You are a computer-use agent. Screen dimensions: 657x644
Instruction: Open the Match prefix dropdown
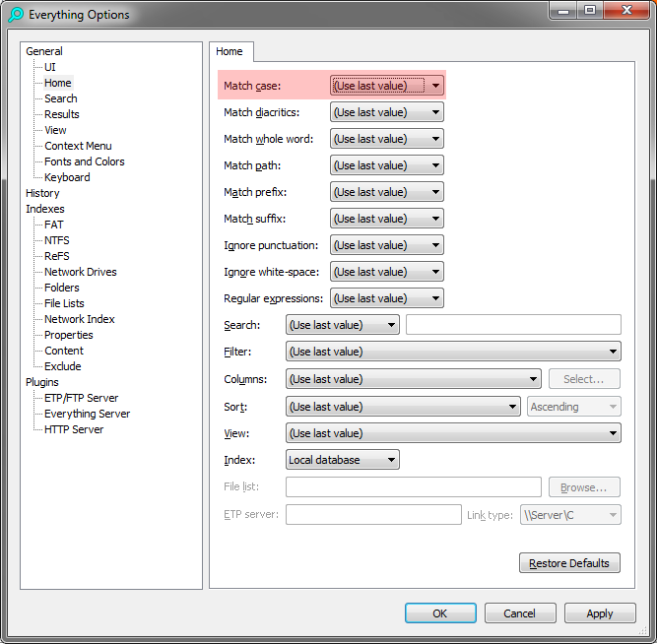tap(387, 192)
